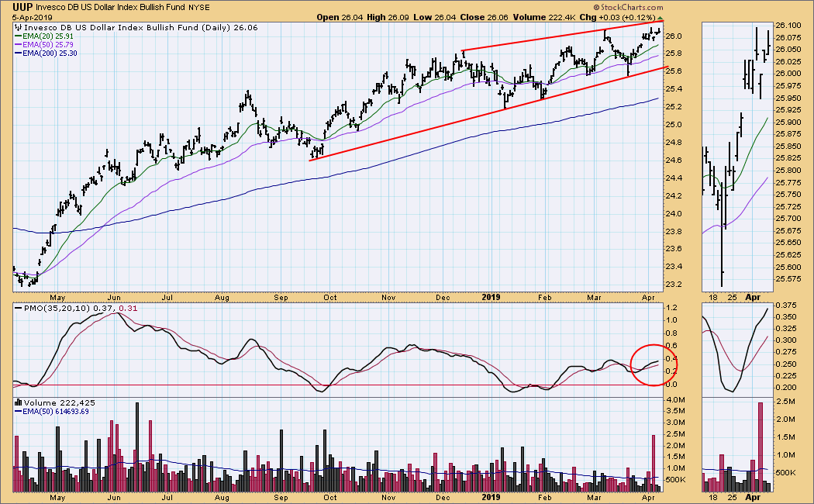Click the (Daily) 26.06 price legend label
Image resolution: width=814 pixels, height=504 pixels.
[229, 27]
